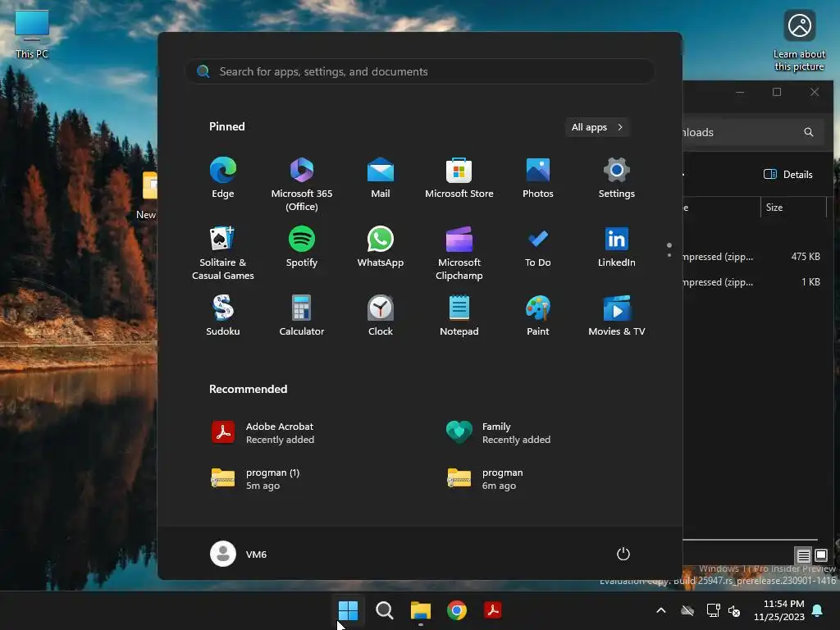Click the Windows Start button in taskbar
840x630 pixels.
[x=348, y=610]
